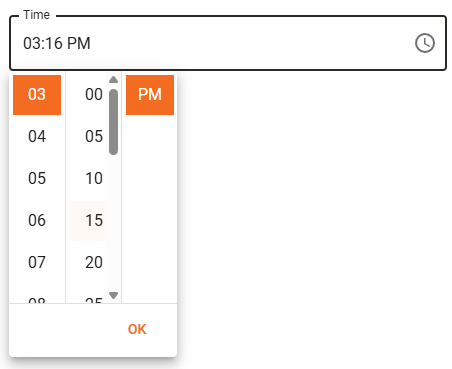Click the minutes list scrollbar thumb
452x369 pixels.
coord(114,122)
